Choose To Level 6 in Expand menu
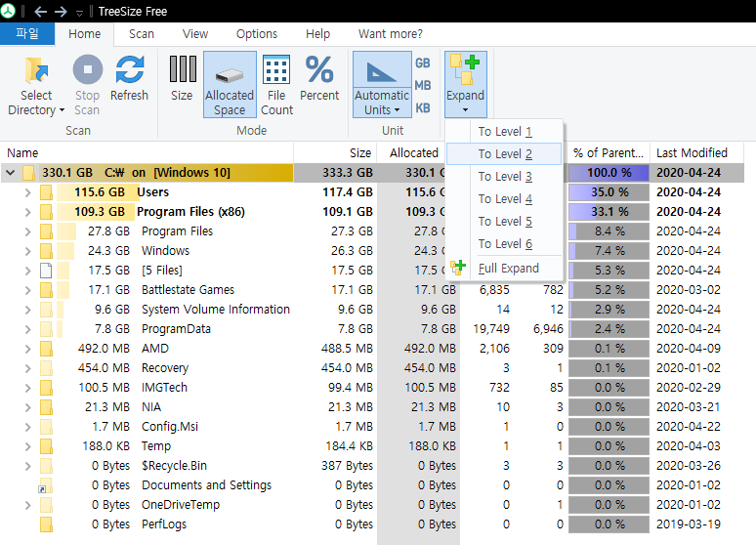The height and width of the screenshot is (545, 756). click(504, 243)
